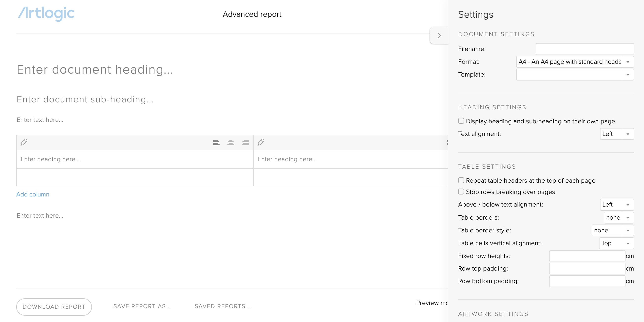Click the pencil edit icon in the second column
Image resolution: width=644 pixels, height=322 pixels.
point(261,142)
